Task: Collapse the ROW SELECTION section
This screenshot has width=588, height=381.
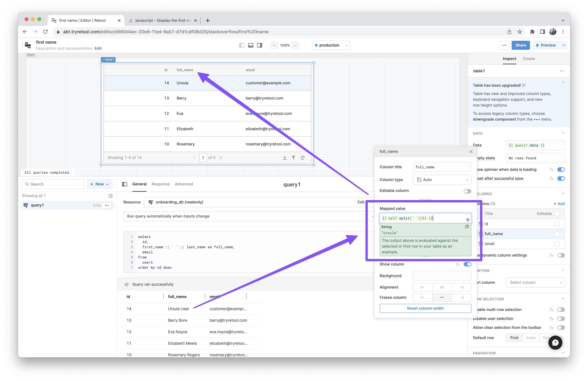Action: [563, 299]
